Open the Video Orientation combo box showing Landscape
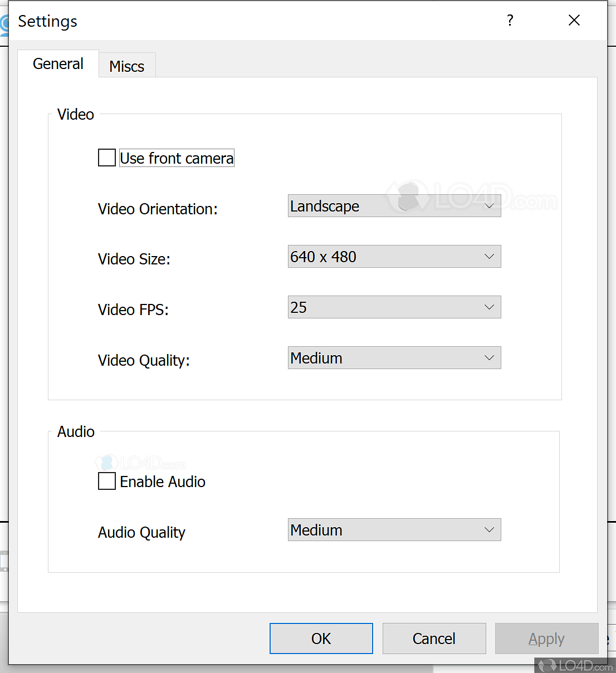The image size is (616, 673). point(394,206)
